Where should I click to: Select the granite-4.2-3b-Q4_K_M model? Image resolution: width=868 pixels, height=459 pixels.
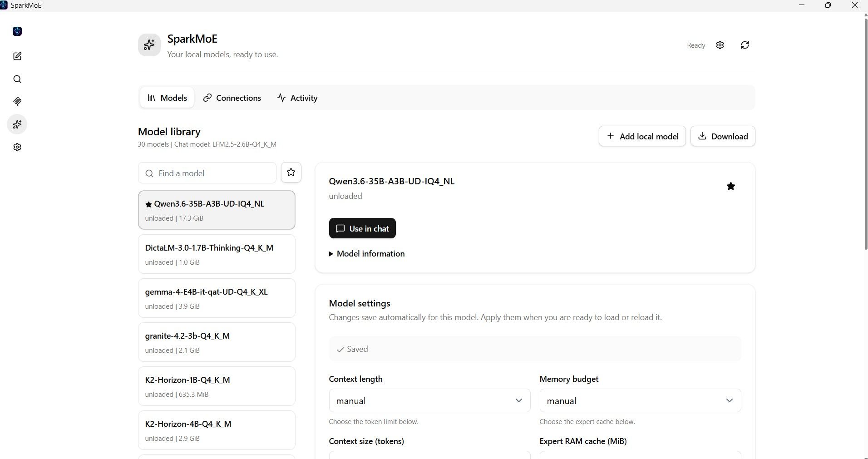[x=217, y=342]
